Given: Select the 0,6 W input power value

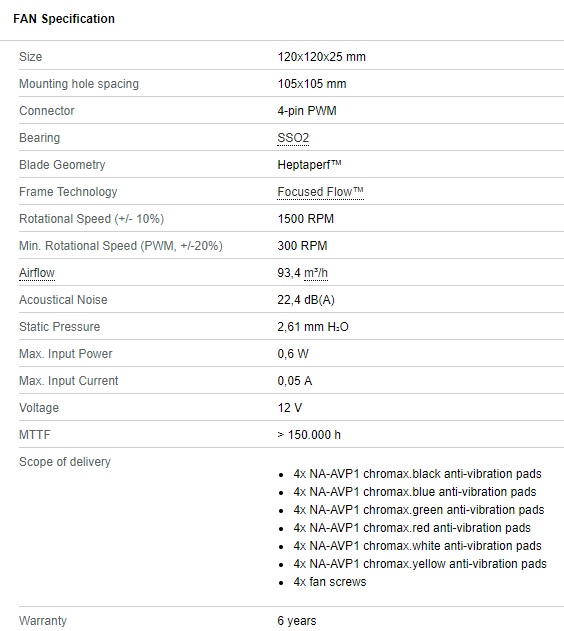Looking at the screenshot, I should tap(293, 354).
